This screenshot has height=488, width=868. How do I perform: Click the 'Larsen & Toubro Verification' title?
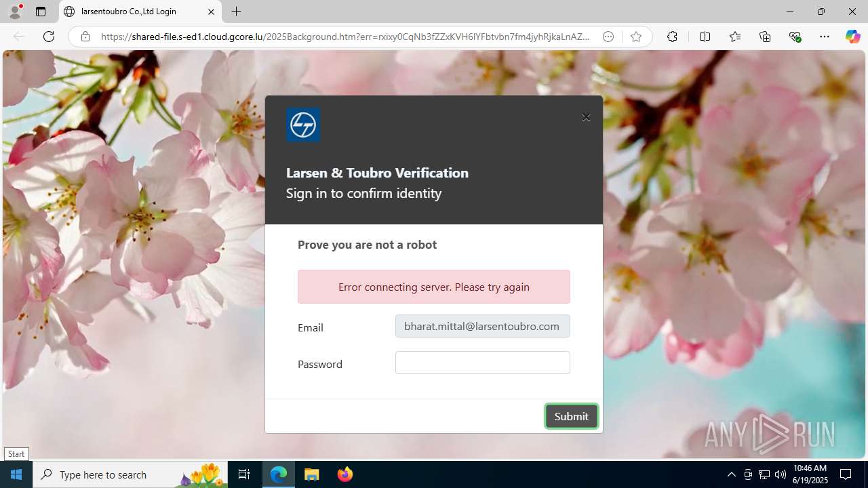tap(377, 173)
